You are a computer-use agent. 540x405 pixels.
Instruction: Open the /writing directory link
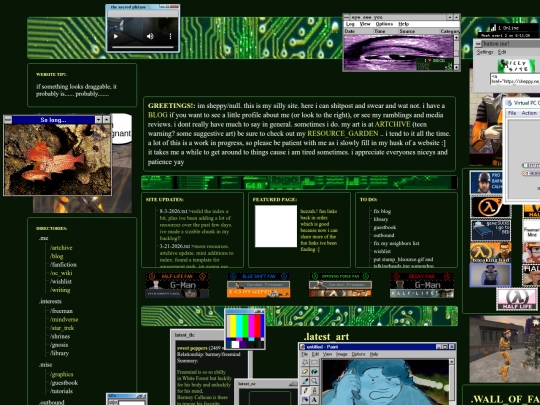[x=60, y=290]
